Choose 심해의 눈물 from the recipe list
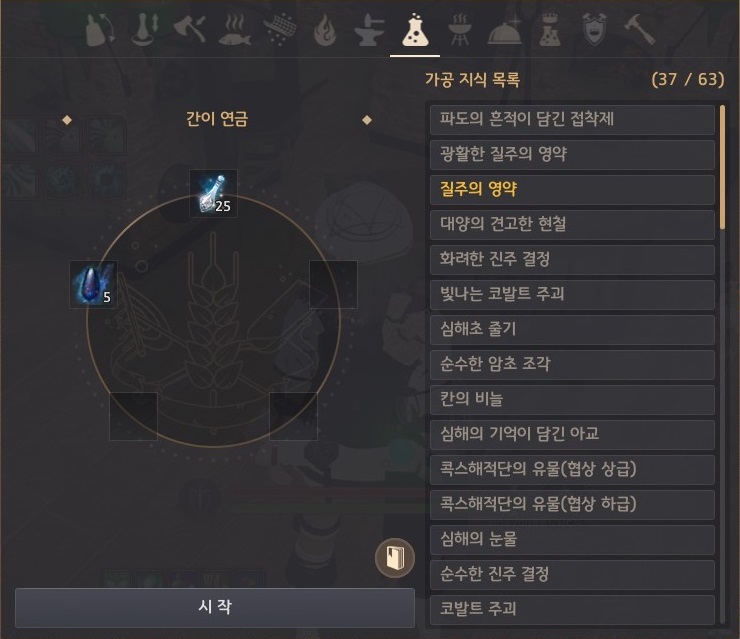The height and width of the screenshot is (639, 740). point(572,539)
